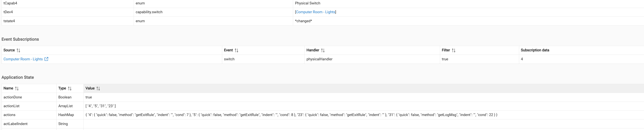Image resolution: width=644 pixels, height=130 pixels.
Task: Open Computer Room - Lights link in tDev4 row
Action: point(315,12)
